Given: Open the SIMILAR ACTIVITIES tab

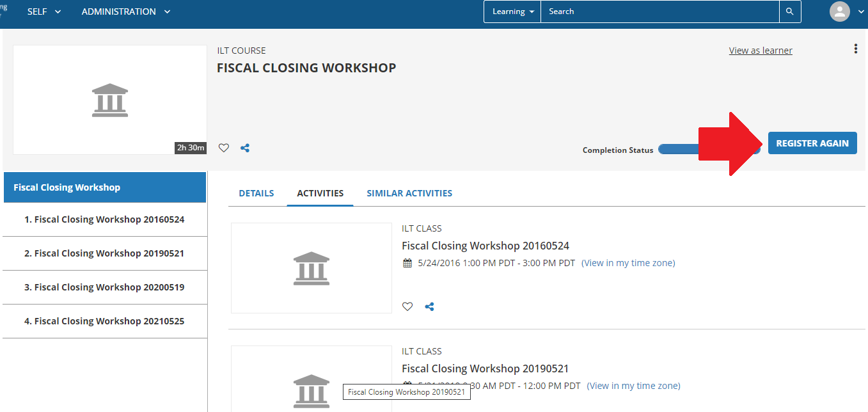Looking at the screenshot, I should (409, 193).
